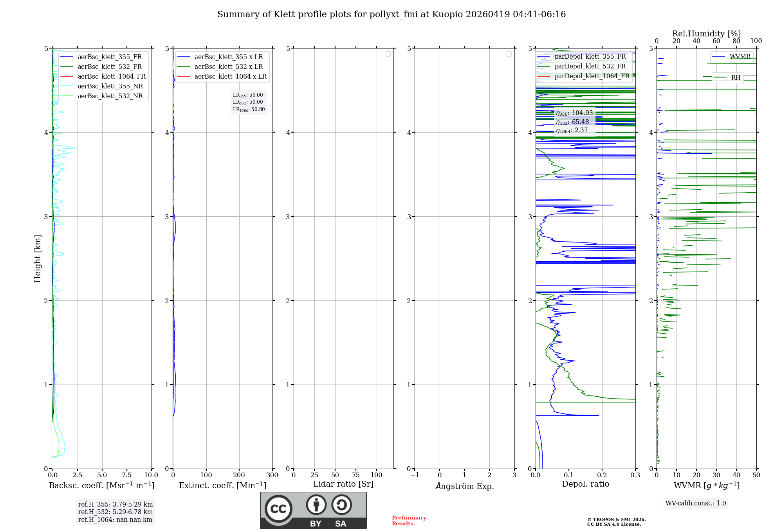Click the WV-calib.const.: 1.0 label
This screenshot has width=783, height=532.
(695, 503)
